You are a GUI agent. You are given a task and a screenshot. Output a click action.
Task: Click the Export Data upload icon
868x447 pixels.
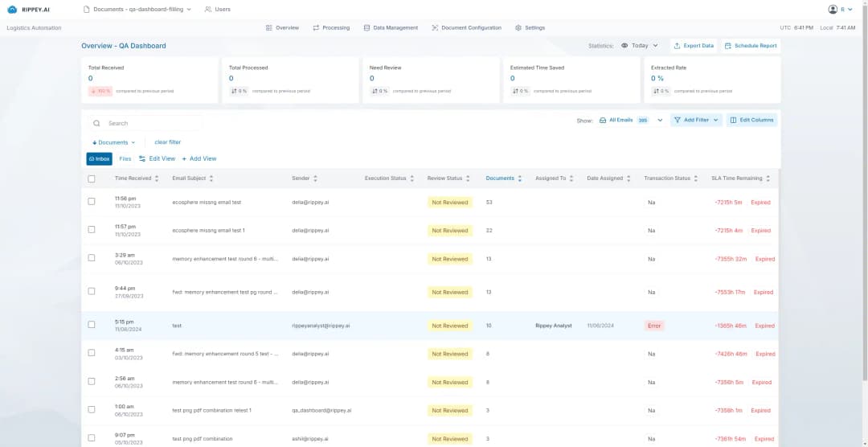[677, 46]
